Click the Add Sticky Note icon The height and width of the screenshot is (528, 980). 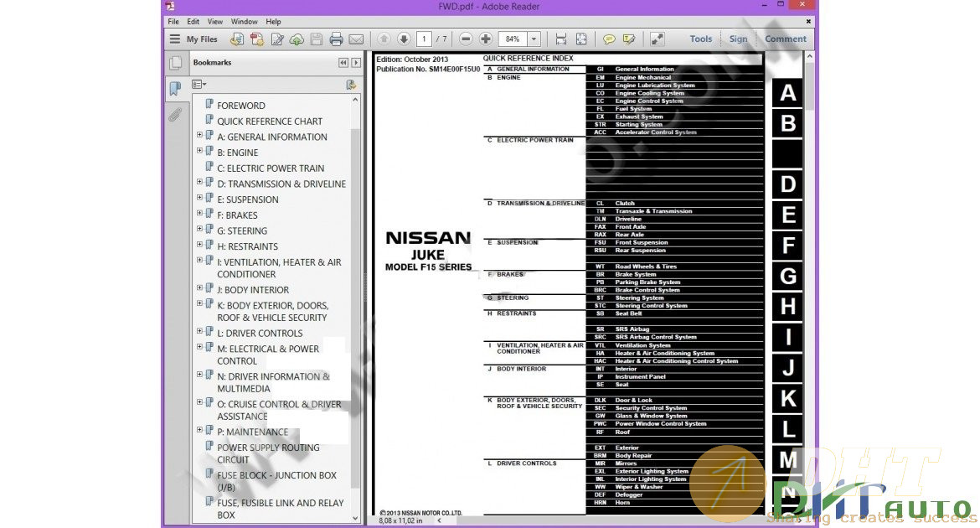pos(609,39)
